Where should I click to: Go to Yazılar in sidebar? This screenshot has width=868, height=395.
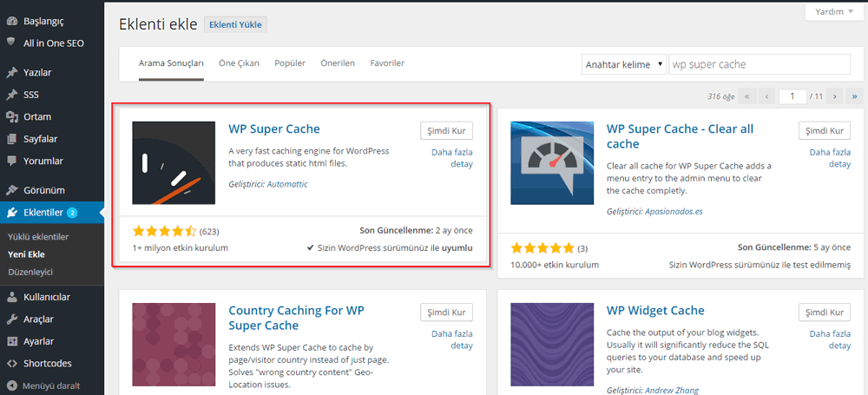coord(37,73)
